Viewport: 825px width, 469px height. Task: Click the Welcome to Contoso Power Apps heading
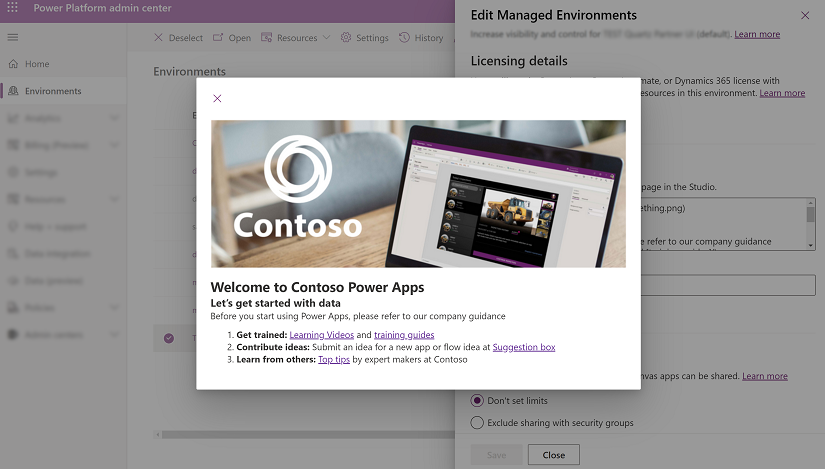(317, 287)
